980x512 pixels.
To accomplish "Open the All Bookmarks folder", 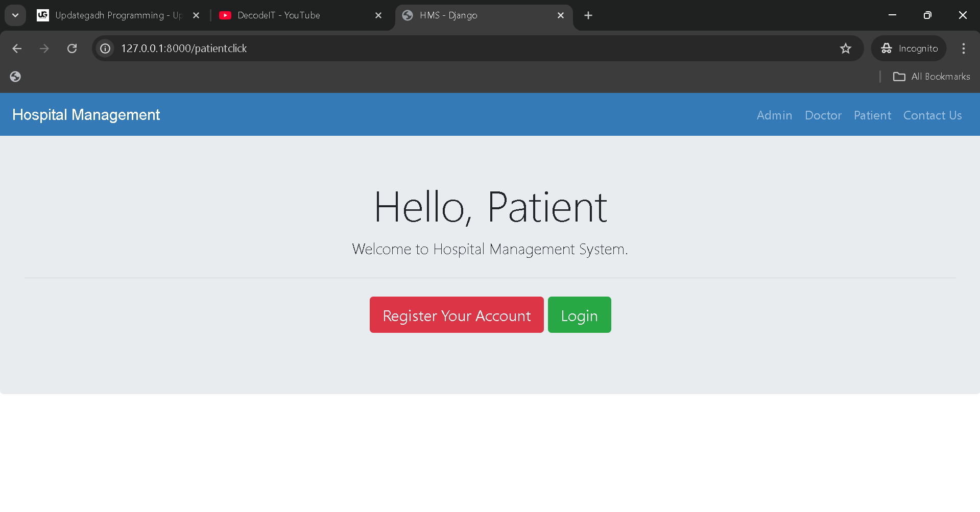I will click(931, 77).
